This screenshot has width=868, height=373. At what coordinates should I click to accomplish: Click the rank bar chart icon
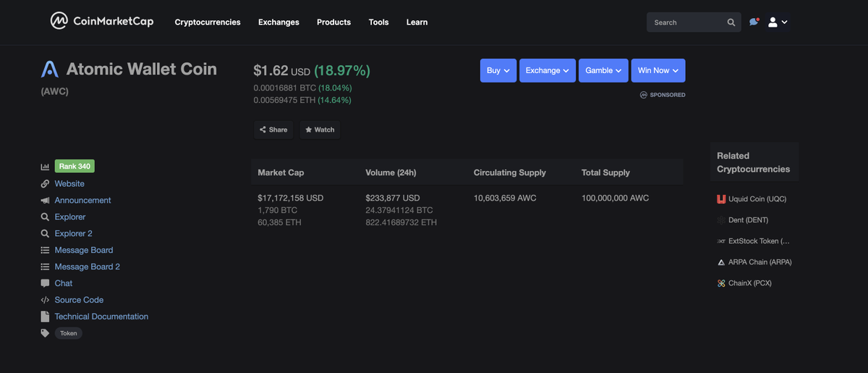point(45,167)
